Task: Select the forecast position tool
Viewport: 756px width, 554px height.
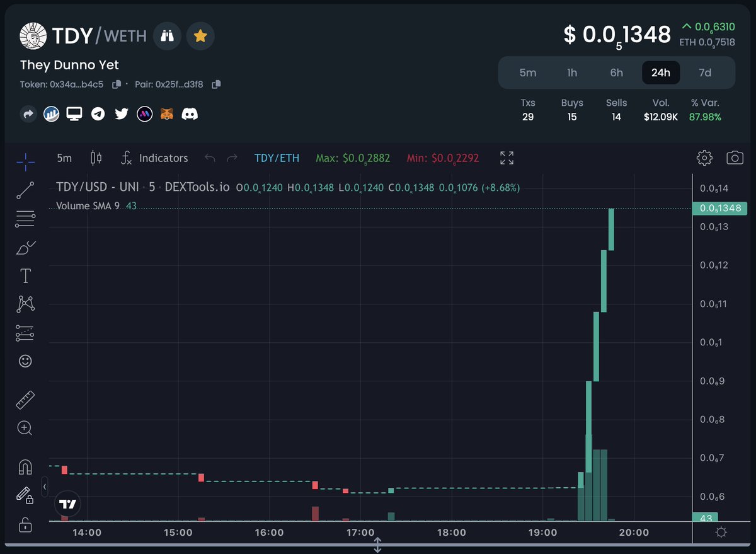Action: pyautogui.click(x=25, y=333)
